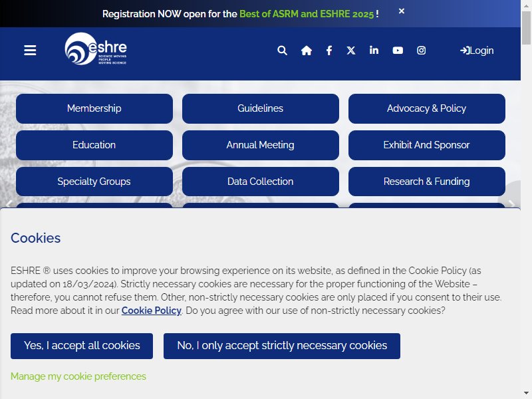Open ESHRE YouTube icon

coord(398,51)
